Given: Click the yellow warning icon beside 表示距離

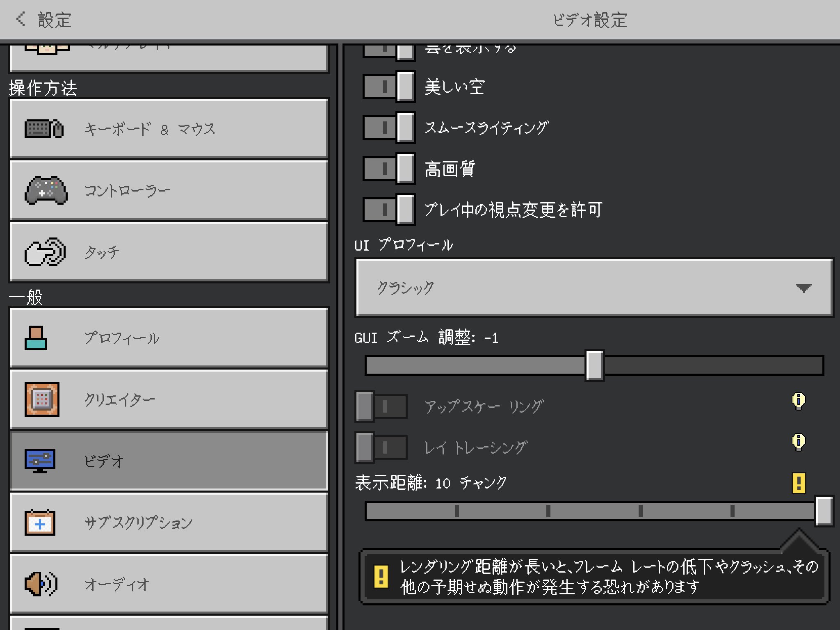Looking at the screenshot, I should tap(799, 483).
